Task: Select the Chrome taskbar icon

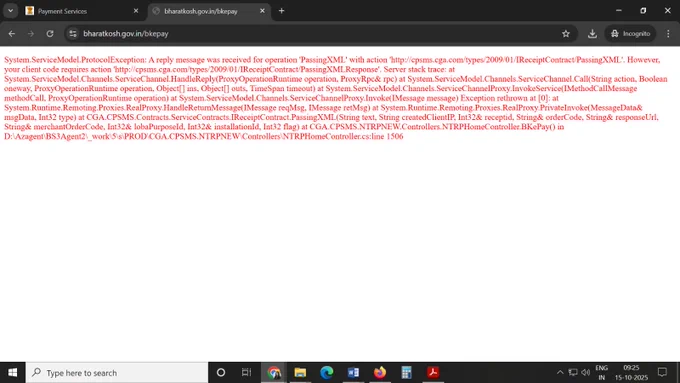Action: tap(274, 373)
